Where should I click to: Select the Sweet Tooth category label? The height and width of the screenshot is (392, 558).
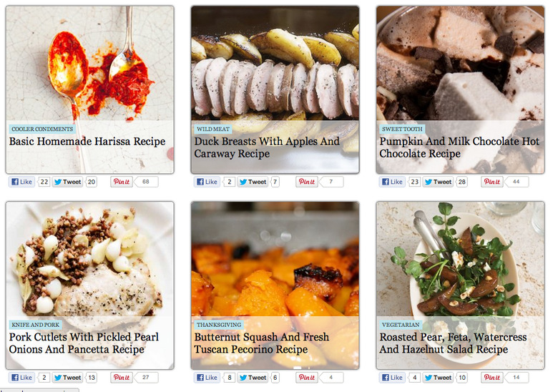coord(402,129)
